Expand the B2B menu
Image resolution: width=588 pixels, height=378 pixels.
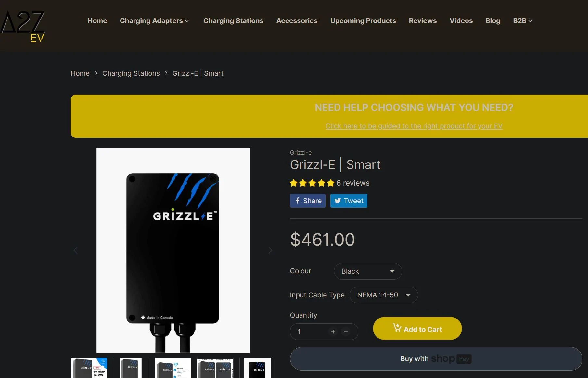pyautogui.click(x=522, y=21)
